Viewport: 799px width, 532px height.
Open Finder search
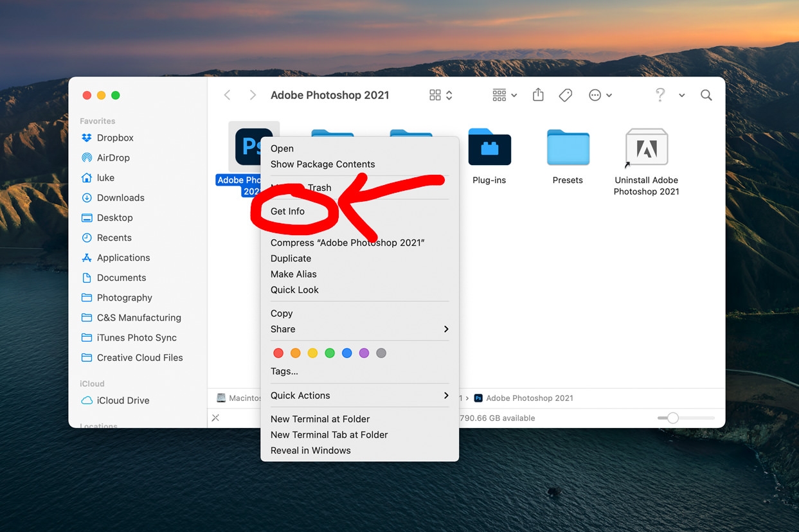pyautogui.click(x=706, y=95)
